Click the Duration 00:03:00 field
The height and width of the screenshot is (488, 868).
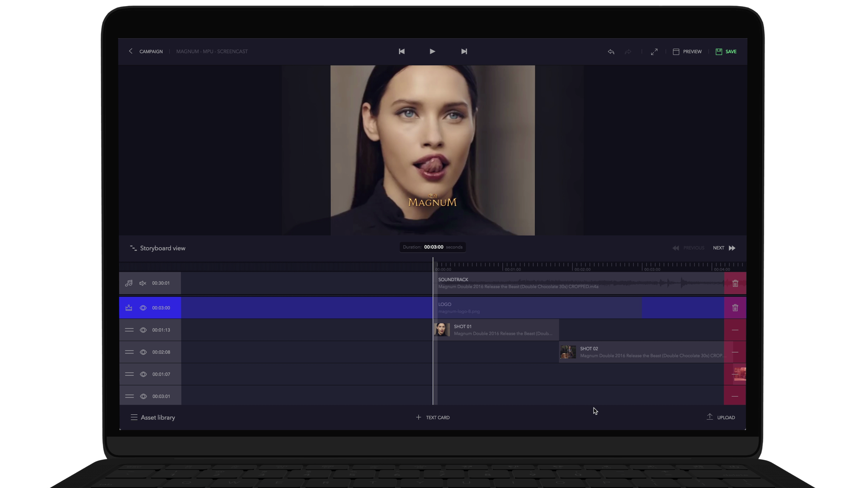pyautogui.click(x=433, y=247)
